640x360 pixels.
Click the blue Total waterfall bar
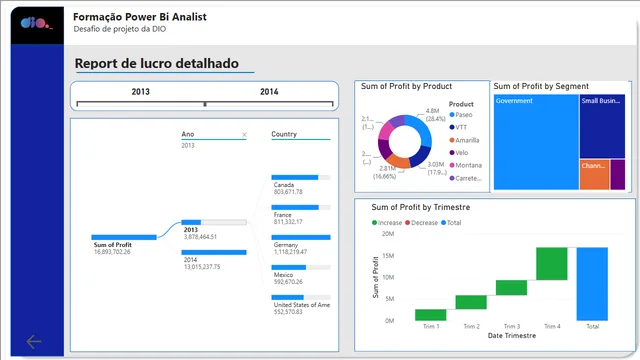coord(592,284)
